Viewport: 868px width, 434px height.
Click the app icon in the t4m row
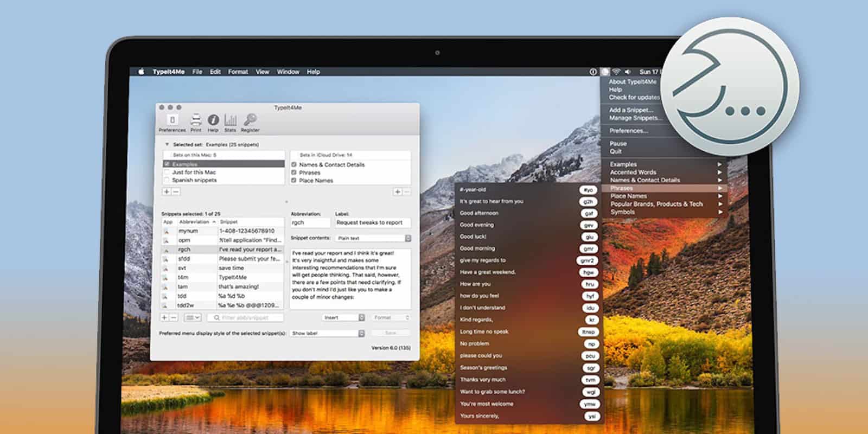coord(167,278)
